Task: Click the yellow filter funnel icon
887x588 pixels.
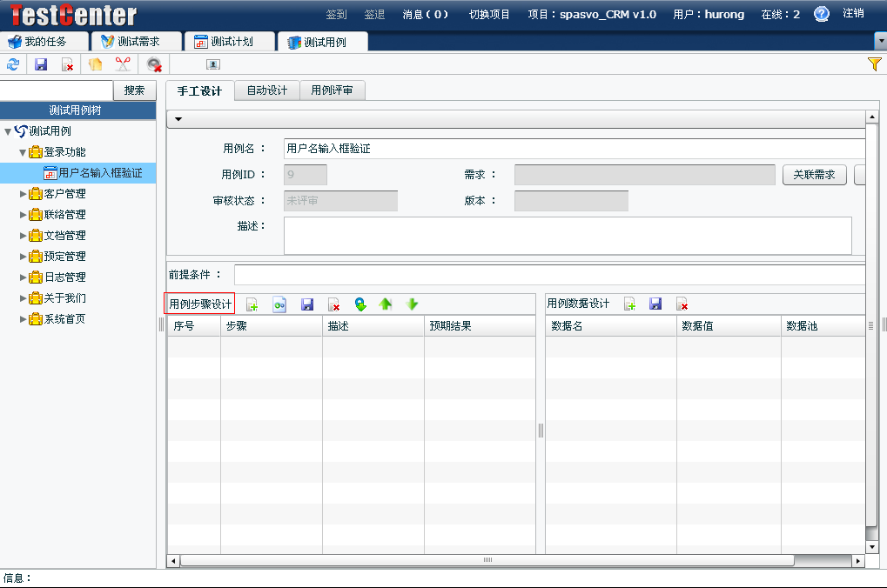Action: click(875, 64)
